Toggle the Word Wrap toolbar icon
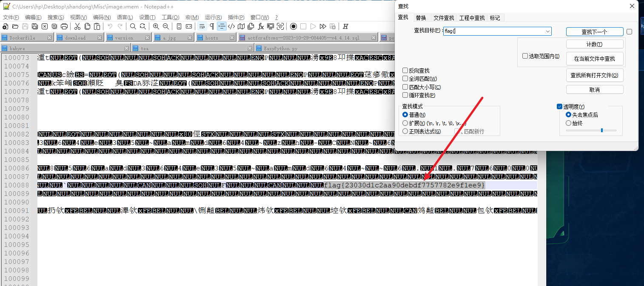Screen dimensions: 644x286 202,26
